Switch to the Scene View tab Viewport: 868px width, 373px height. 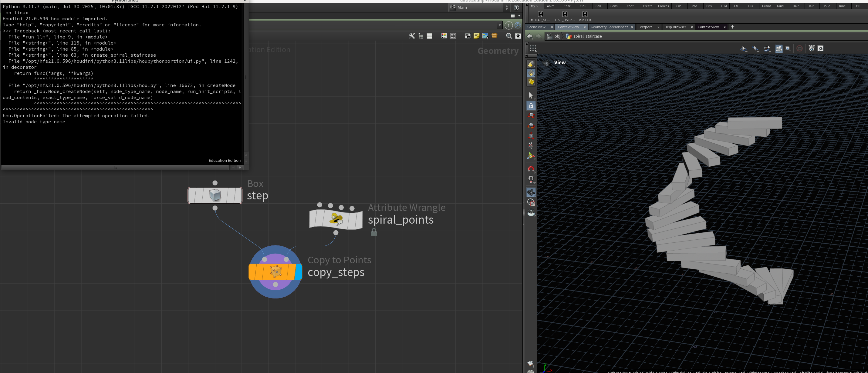click(536, 27)
